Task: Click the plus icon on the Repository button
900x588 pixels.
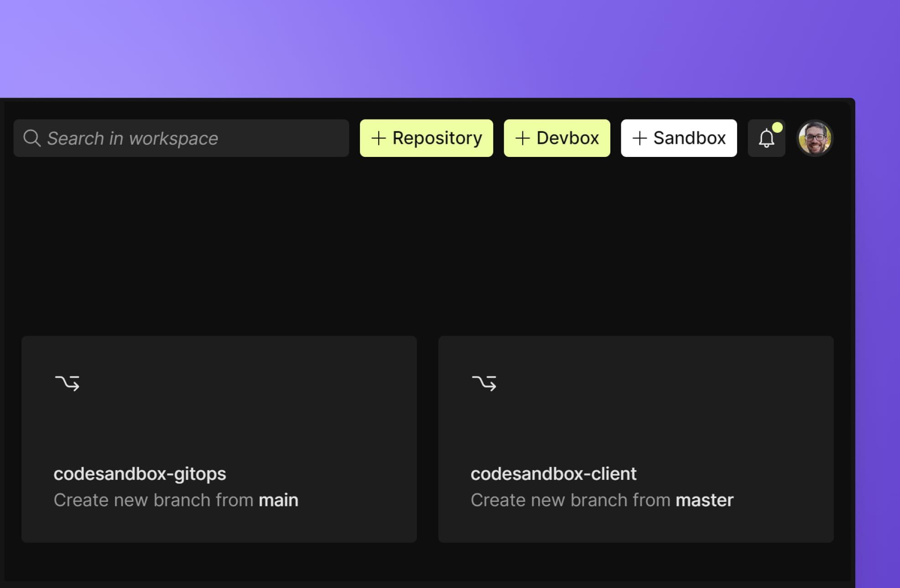Action: (380, 138)
